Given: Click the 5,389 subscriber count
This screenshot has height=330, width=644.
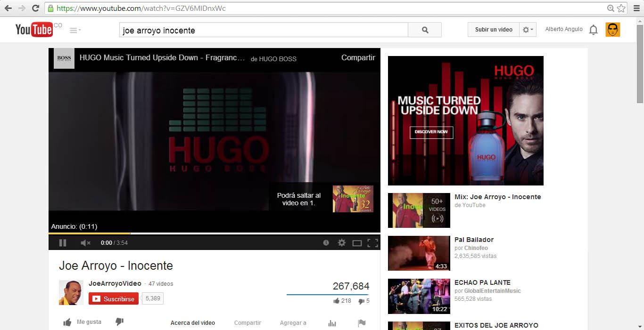Looking at the screenshot, I should [153, 298].
